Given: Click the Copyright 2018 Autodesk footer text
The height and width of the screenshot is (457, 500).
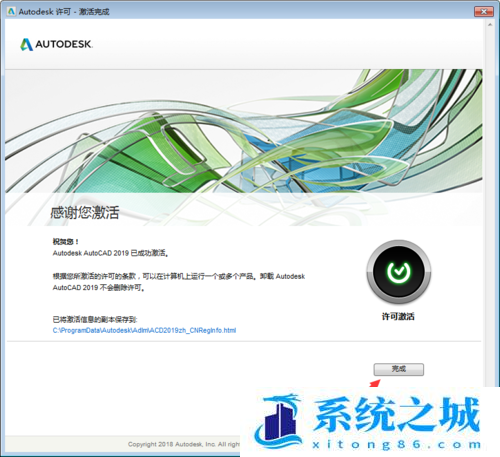Looking at the screenshot, I should coord(184,444).
